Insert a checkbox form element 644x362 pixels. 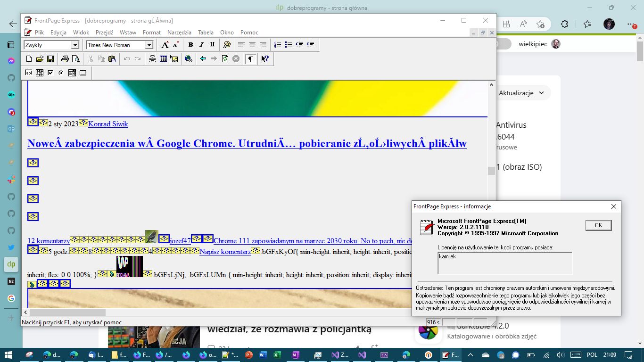(x=50, y=73)
